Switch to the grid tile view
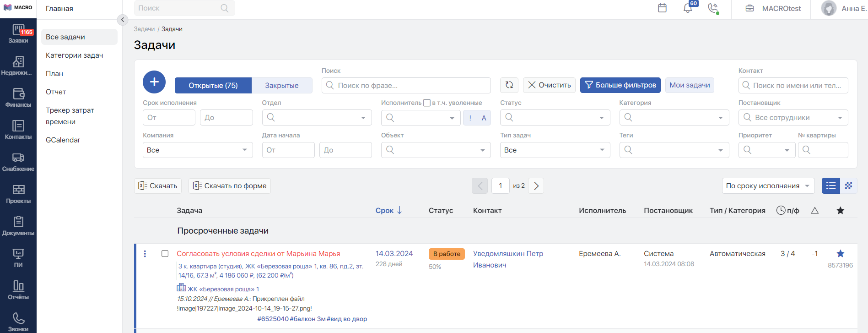Screen dimensions: 868x333 [x=848, y=186]
